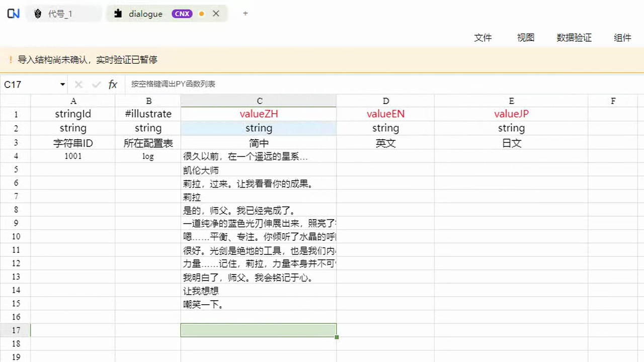Click the warning icon in the notification bar
This screenshot has width=644, height=362.
point(11,60)
